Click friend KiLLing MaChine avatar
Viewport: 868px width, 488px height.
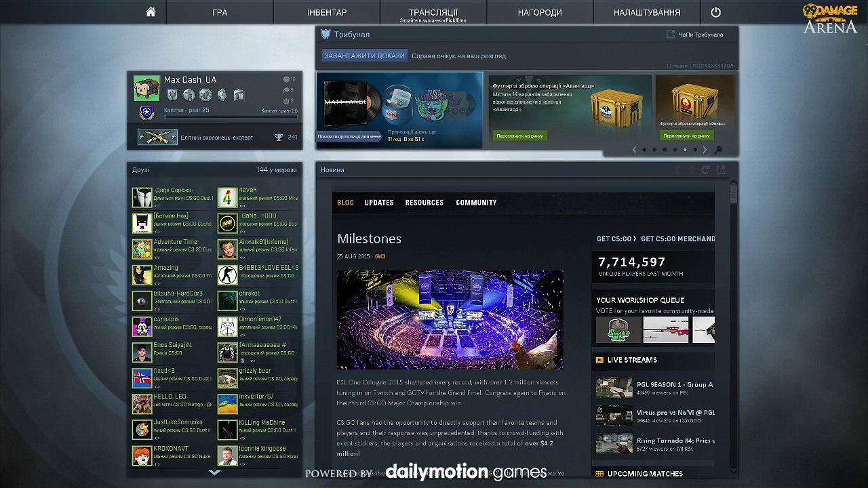[x=227, y=429]
